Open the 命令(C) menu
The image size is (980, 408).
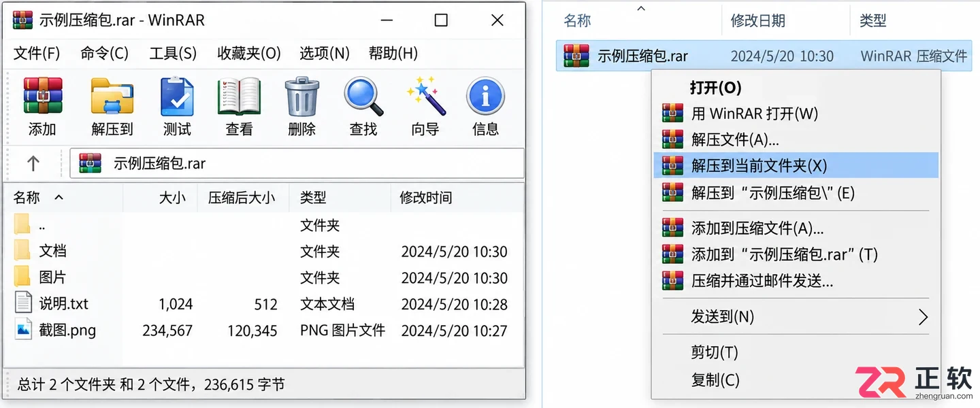point(104,53)
